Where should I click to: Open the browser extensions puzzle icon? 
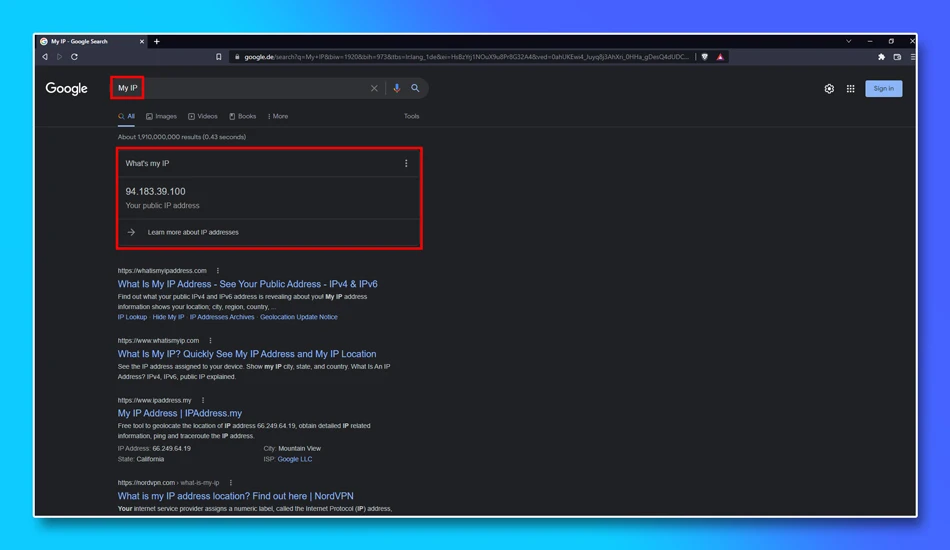(x=881, y=57)
